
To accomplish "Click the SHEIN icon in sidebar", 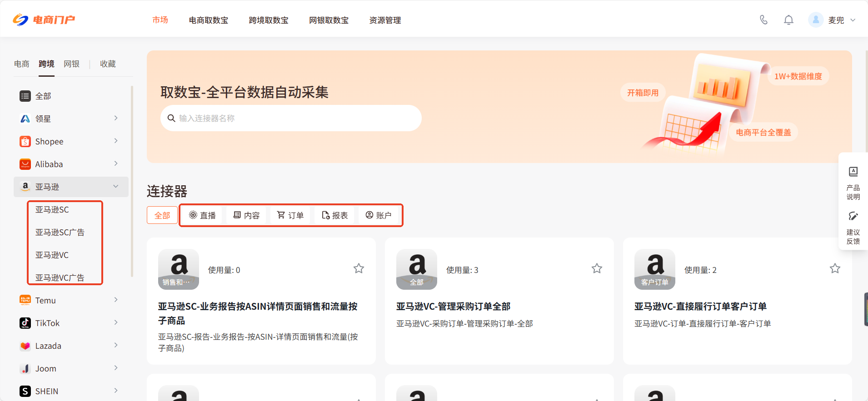I will [x=25, y=391].
